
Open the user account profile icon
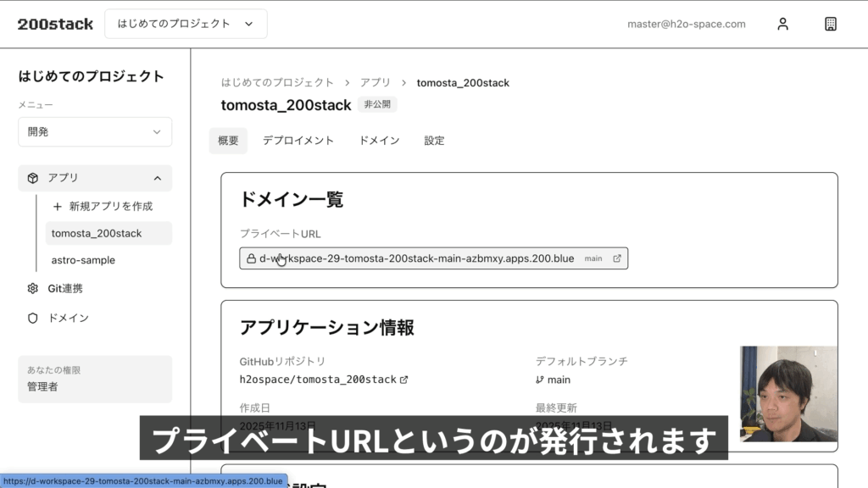pyautogui.click(x=782, y=24)
